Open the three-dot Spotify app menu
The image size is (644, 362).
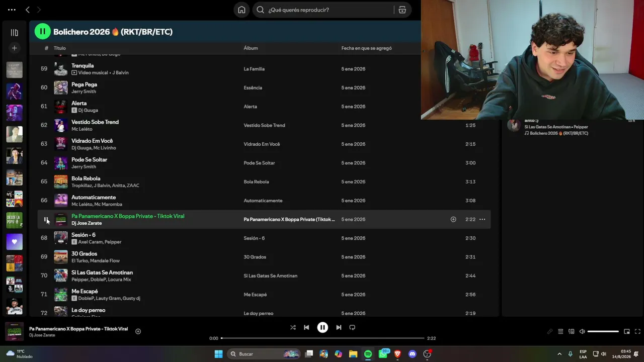[12, 10]
